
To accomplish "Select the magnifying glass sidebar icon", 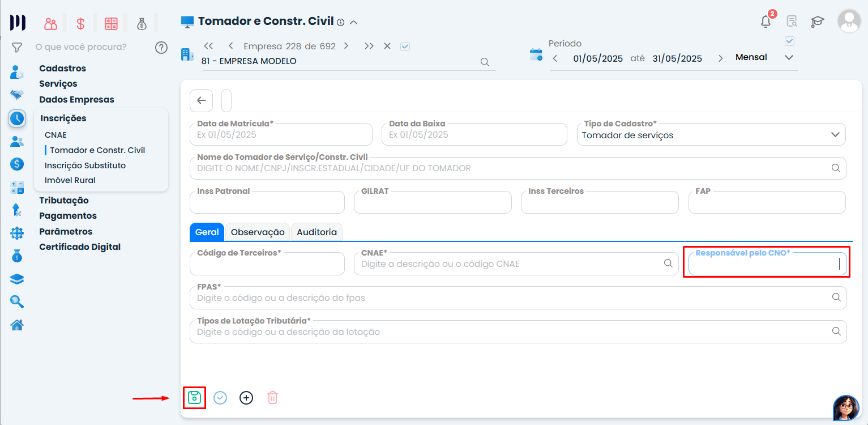I will [x=17, y=301].
